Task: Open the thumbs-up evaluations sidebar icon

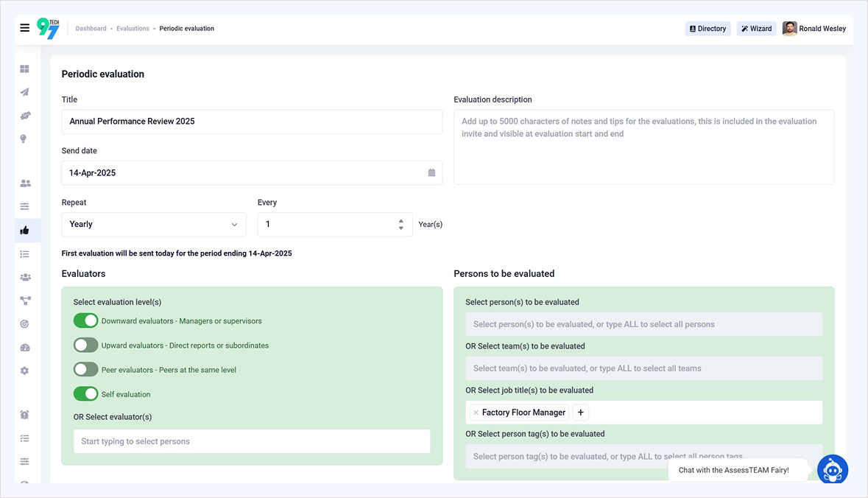Action: coord(24,231)
